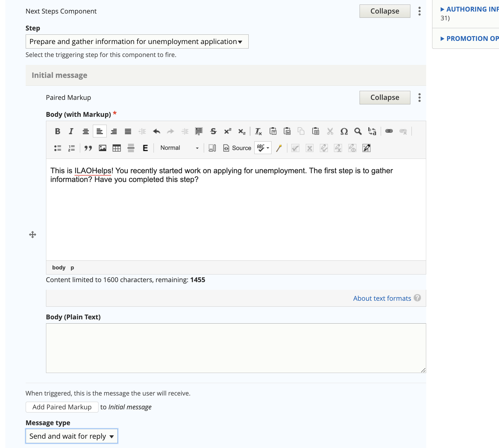The image size is (499, 448).
Task: Undo the last edit
Action: tap(156, 131)
